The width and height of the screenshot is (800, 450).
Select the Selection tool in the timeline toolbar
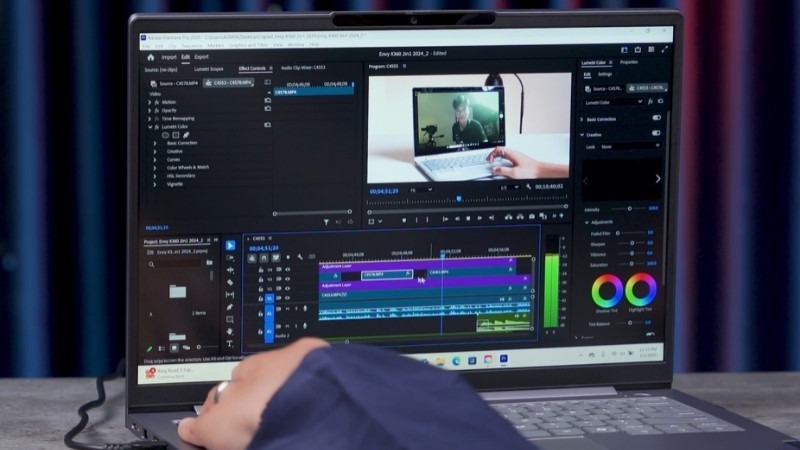230,245
